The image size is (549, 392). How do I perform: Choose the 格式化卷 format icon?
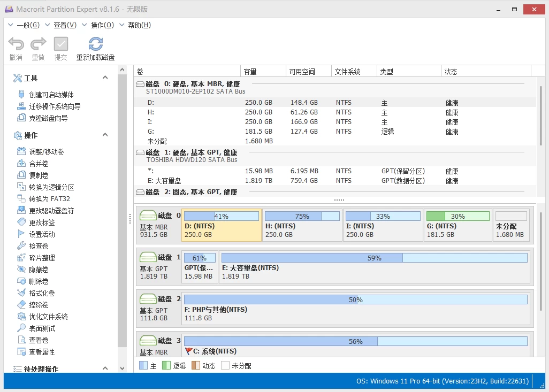[21, 293]
